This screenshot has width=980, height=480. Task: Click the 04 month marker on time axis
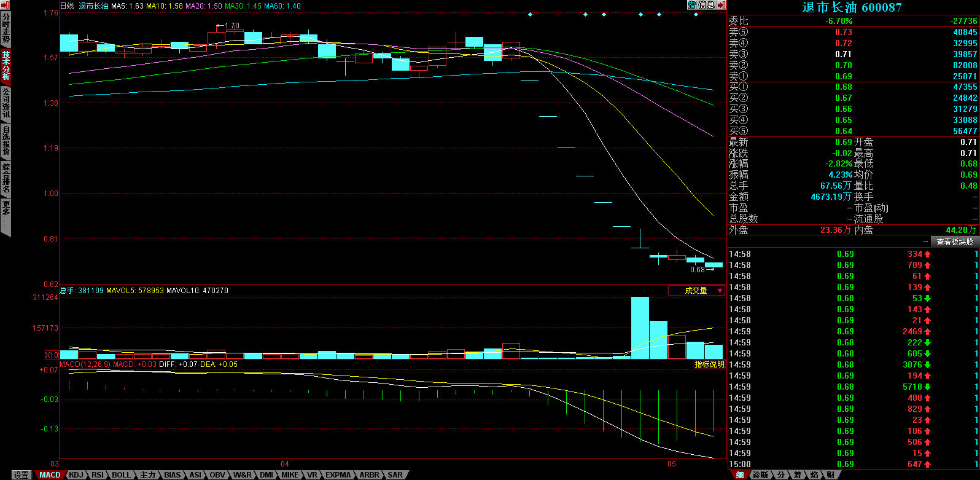click(x=284, y=463)
